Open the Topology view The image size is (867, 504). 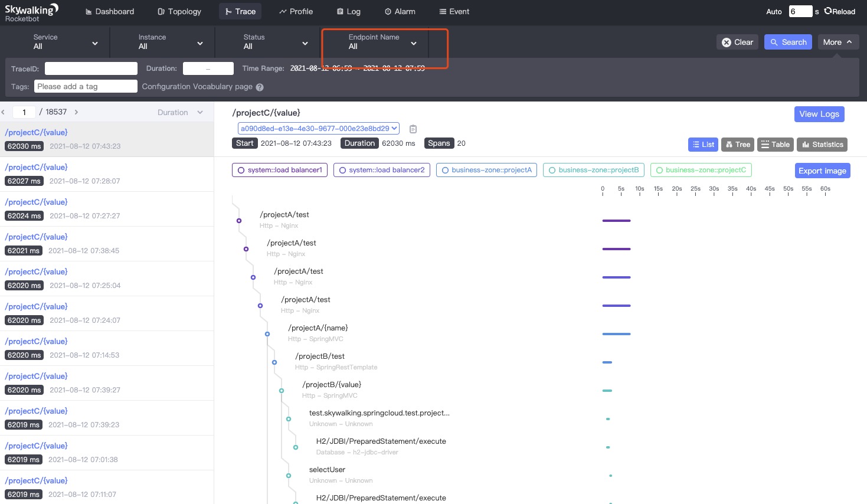(x=179, y=11)
